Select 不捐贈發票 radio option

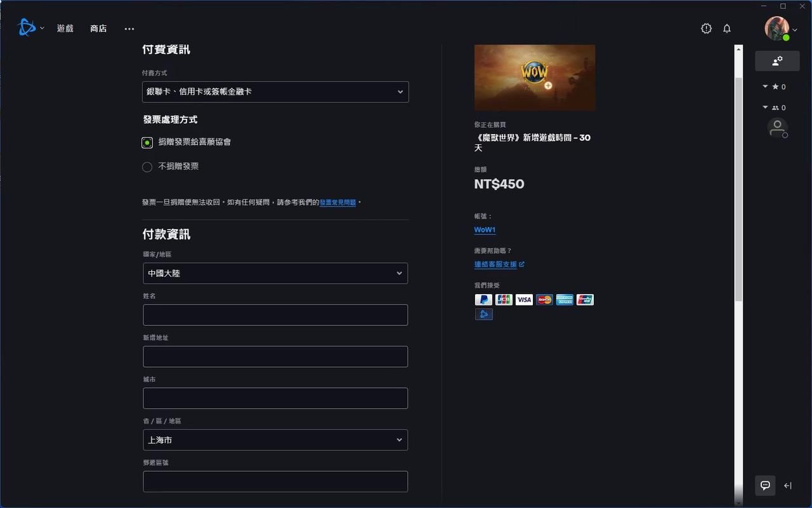click(147, 167)
